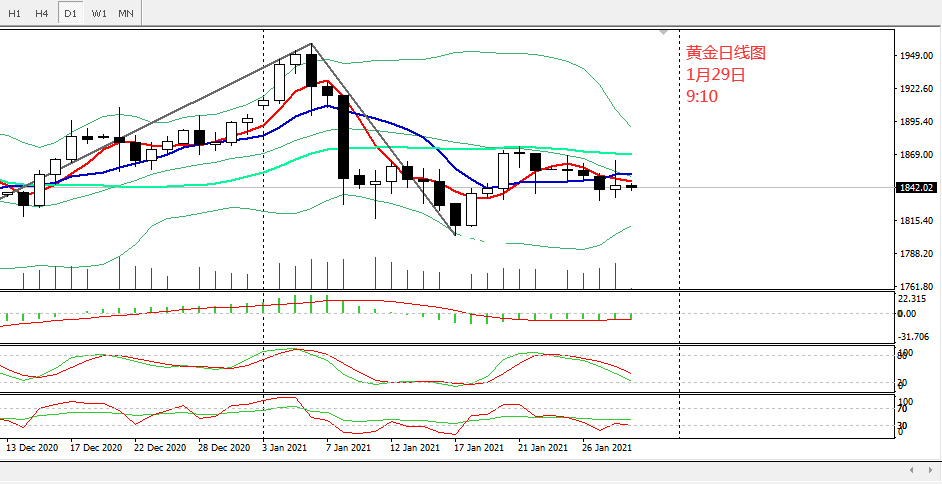Click the active D1 timeframe button

tap(70, 13)
